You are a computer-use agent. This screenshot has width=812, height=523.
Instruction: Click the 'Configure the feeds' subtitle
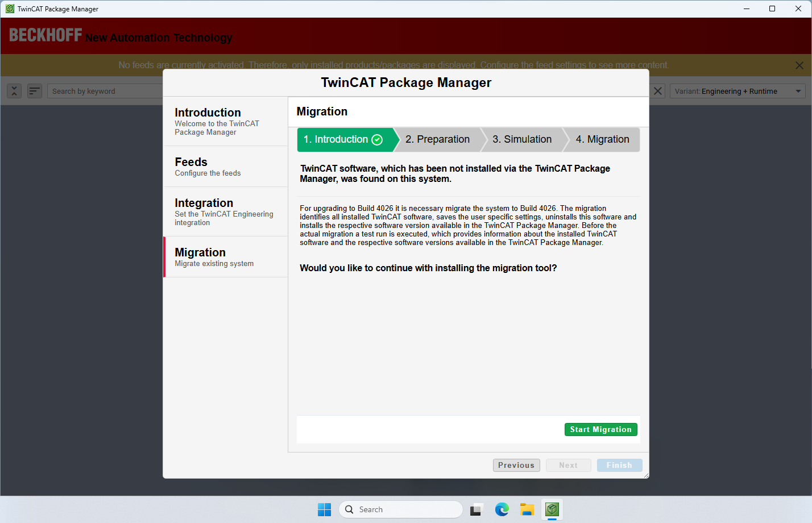[x=208, y=173]
